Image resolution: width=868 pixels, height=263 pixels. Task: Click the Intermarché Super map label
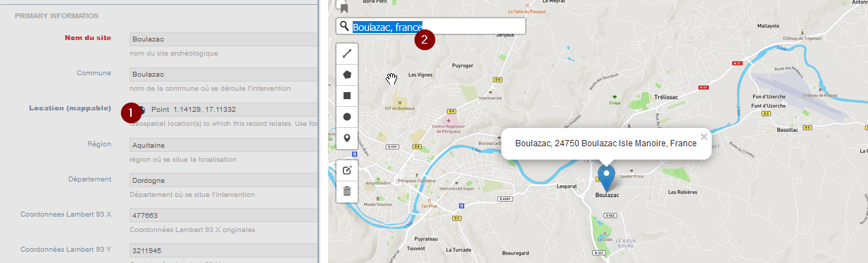tap(458, 188)
